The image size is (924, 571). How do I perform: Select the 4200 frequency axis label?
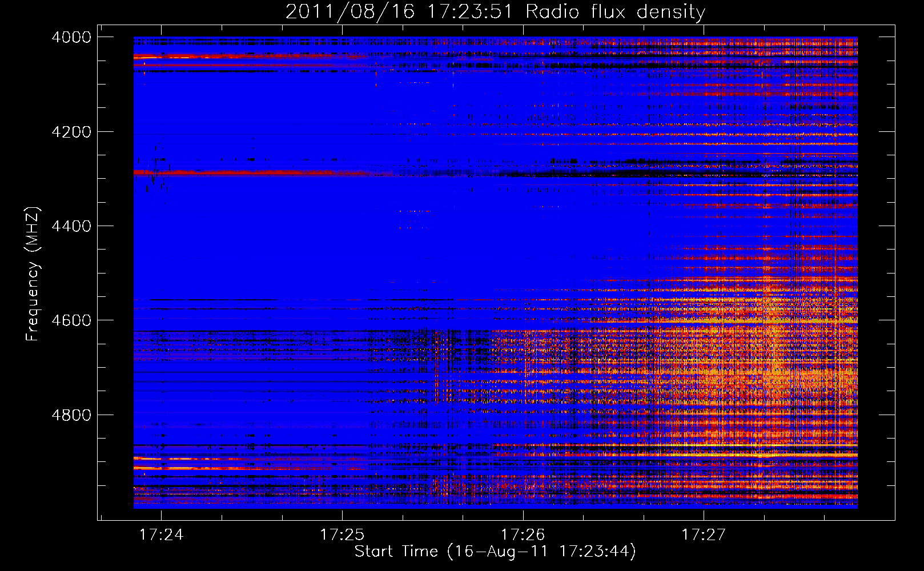click(x=71, y=132)
